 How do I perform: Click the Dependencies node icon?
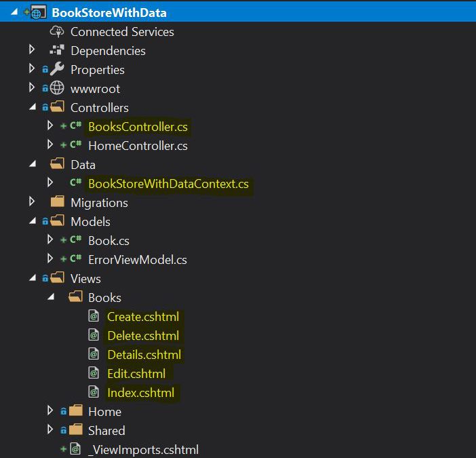point(57,51)
